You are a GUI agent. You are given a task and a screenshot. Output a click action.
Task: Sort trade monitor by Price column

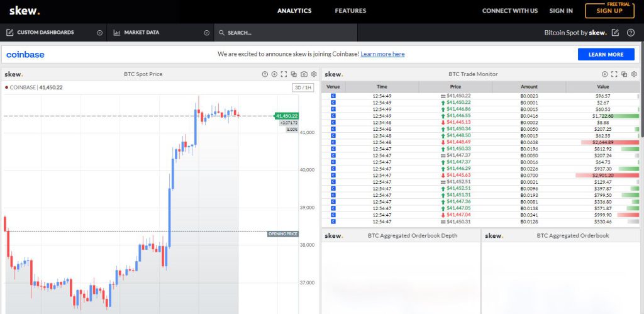[x=455, y=87]
